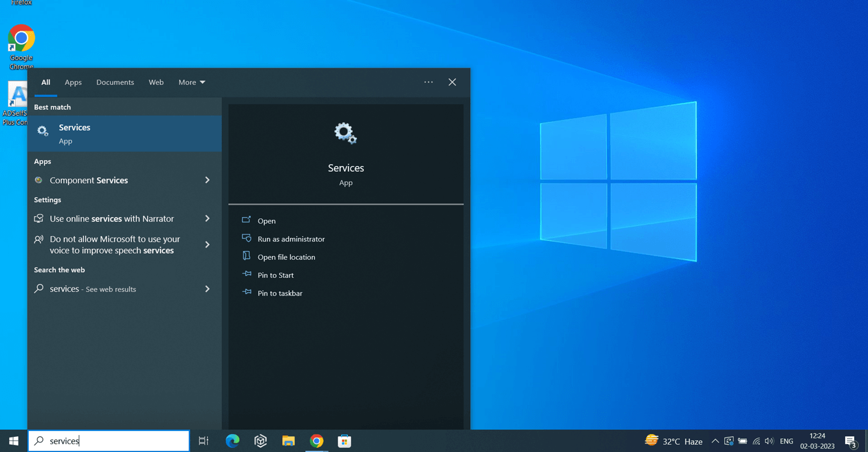868x452 pixels.
Task: Expand Use online services with Narrator
Action: click(x=207, y=219)
